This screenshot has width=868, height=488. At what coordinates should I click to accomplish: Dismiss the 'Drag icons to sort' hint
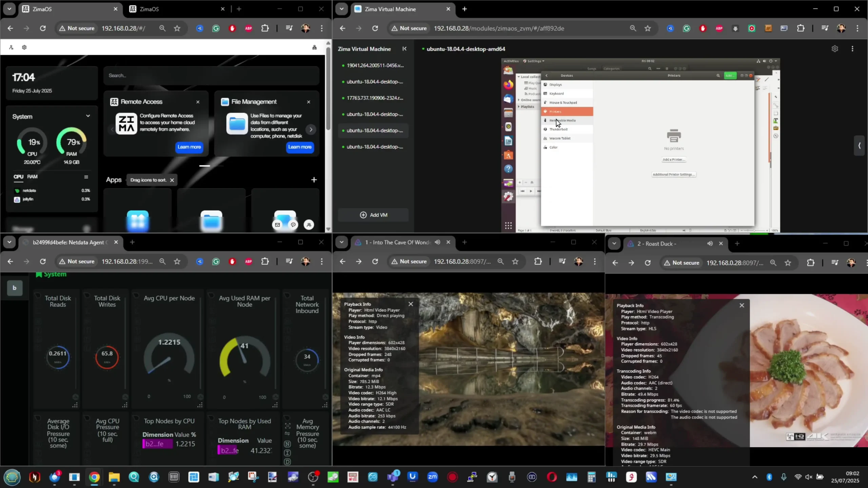[172, 180]
